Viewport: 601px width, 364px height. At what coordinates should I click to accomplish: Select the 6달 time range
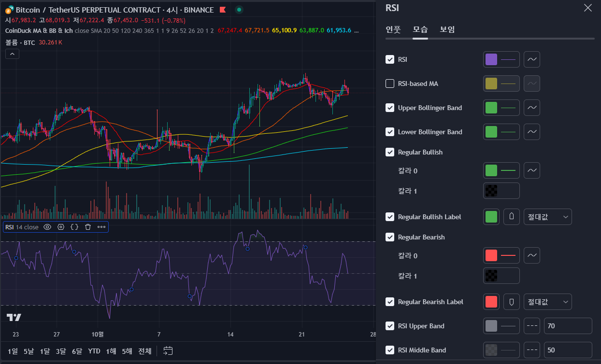pos(77,351)
